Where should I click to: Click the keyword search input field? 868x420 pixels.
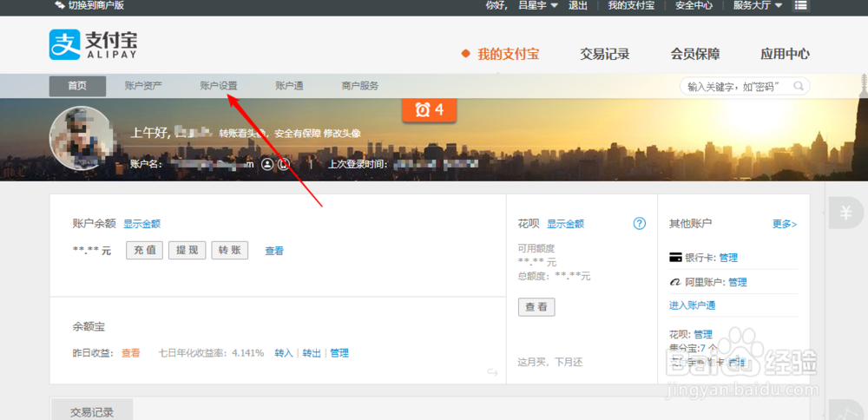point(745,86)
